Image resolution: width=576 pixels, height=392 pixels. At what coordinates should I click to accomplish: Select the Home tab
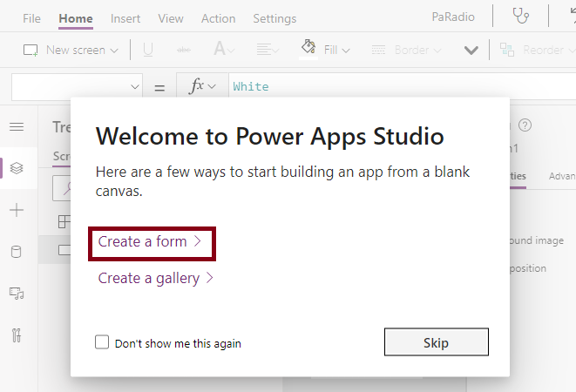click(76, 18)
